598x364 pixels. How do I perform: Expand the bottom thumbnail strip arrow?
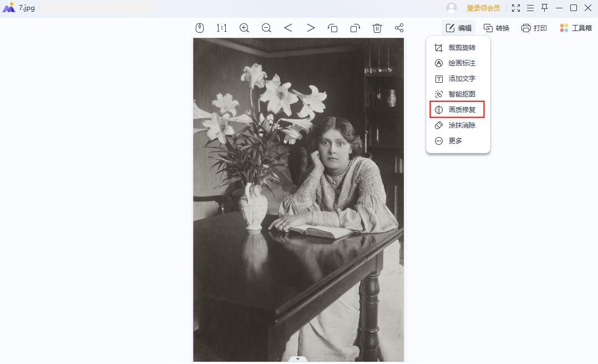[x=298, y=359]
